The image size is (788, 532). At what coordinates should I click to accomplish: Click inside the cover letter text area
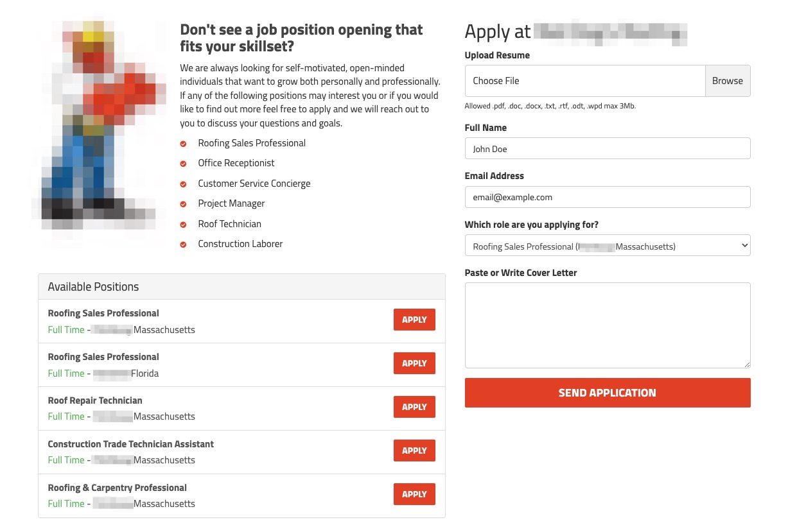[x=607, y=325]
